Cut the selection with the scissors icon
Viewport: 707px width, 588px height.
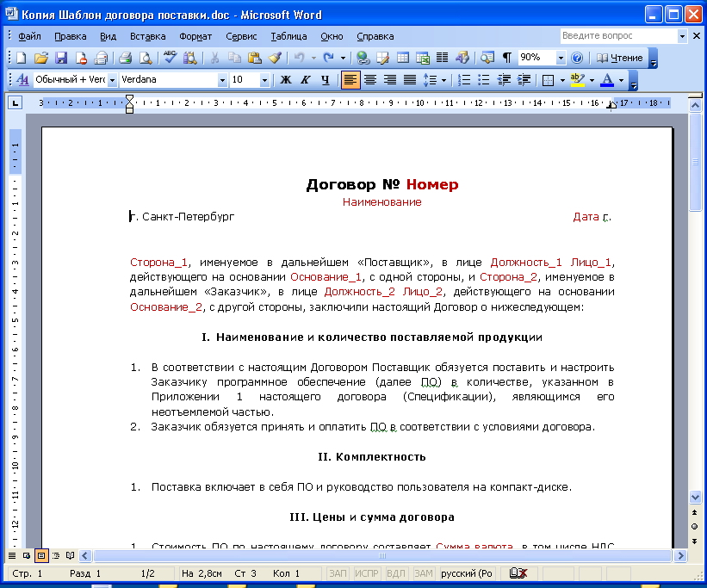tap(214, 58)
